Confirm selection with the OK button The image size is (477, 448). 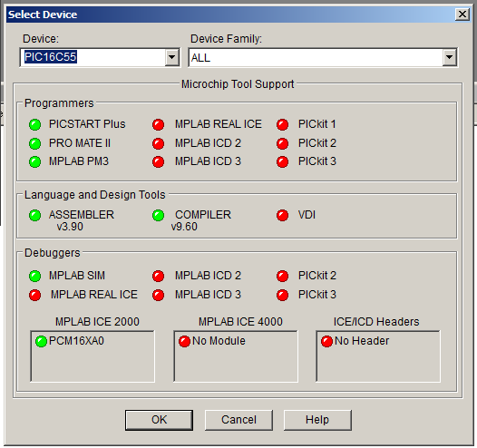159,420
